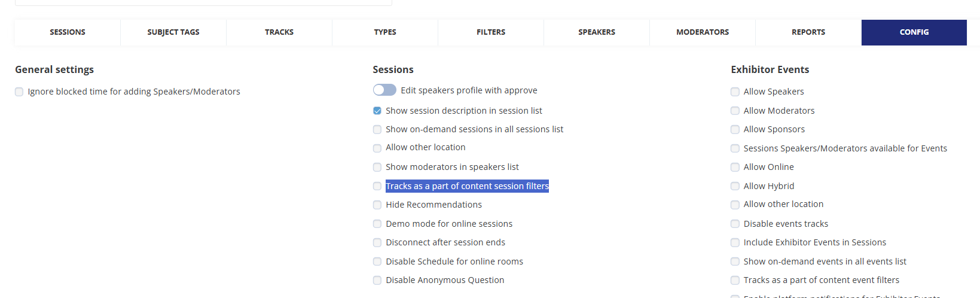Check Show on-demand sessions in all sessions list
The image size is (980, 298).
pyautogui.click(x=377, y=129)
